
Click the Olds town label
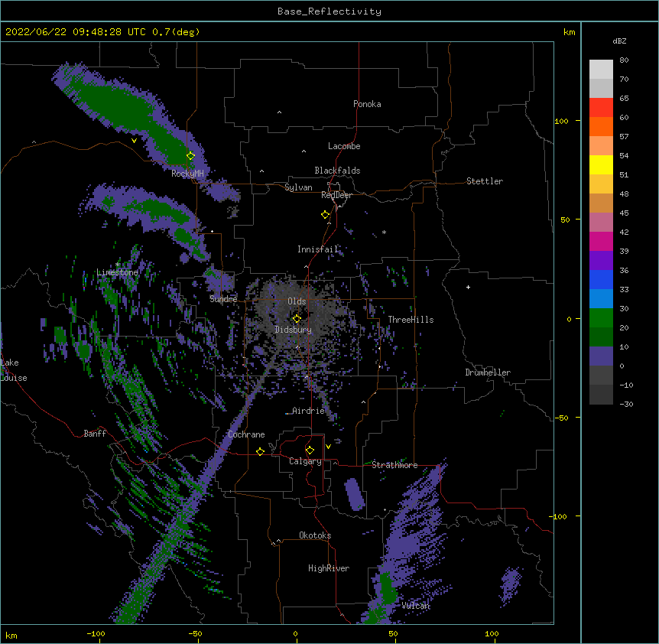[x=297, y=301]
